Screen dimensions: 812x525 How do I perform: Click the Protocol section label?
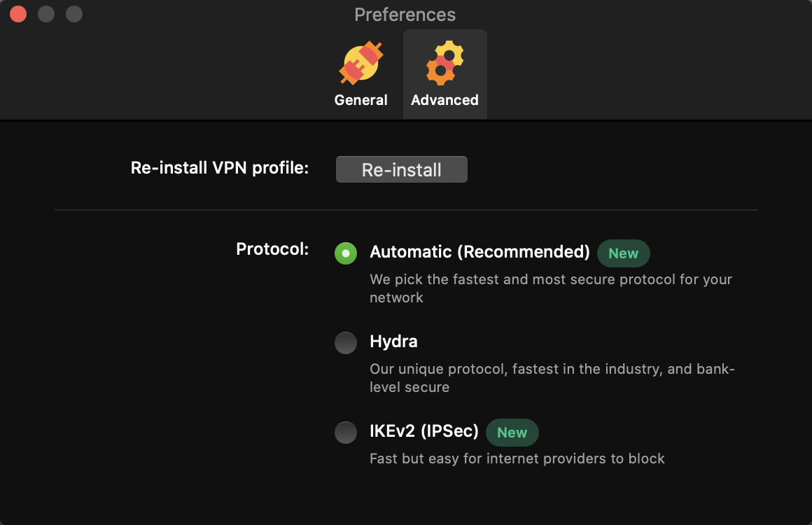click(x=272, y=249)
